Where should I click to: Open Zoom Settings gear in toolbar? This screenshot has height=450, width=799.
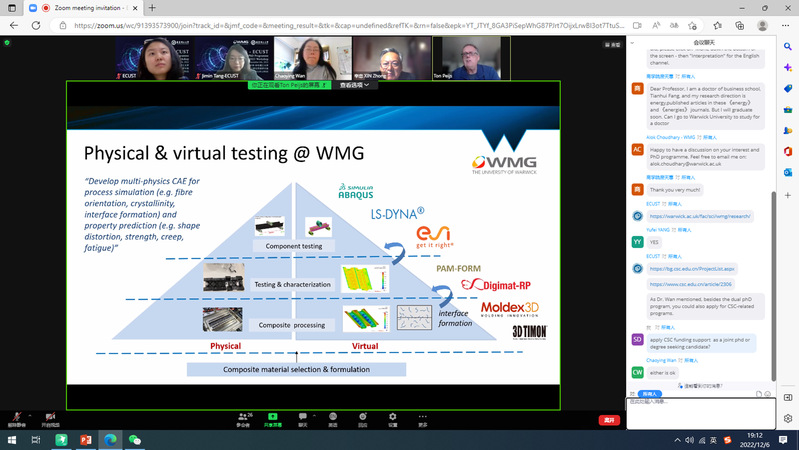(x=392, y=419)
